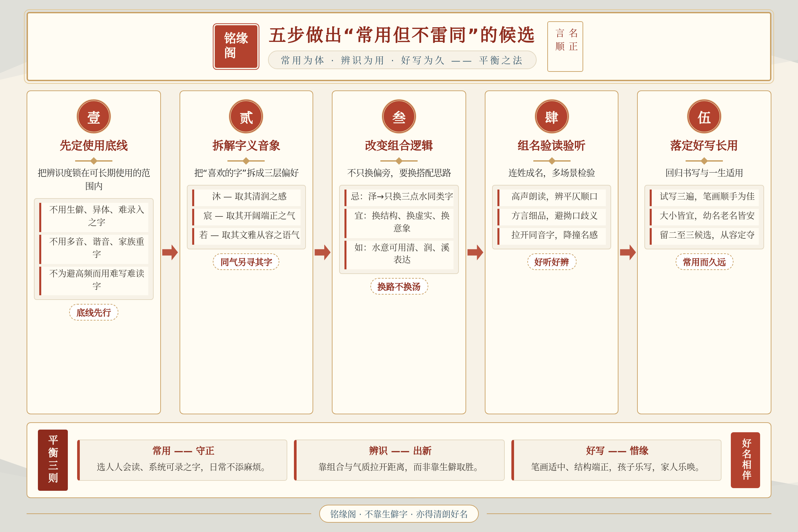The height and width of the screenshot is (532, 798).
Task: Click the 换路不换汤 dashed tag
Action: (399, 286)
